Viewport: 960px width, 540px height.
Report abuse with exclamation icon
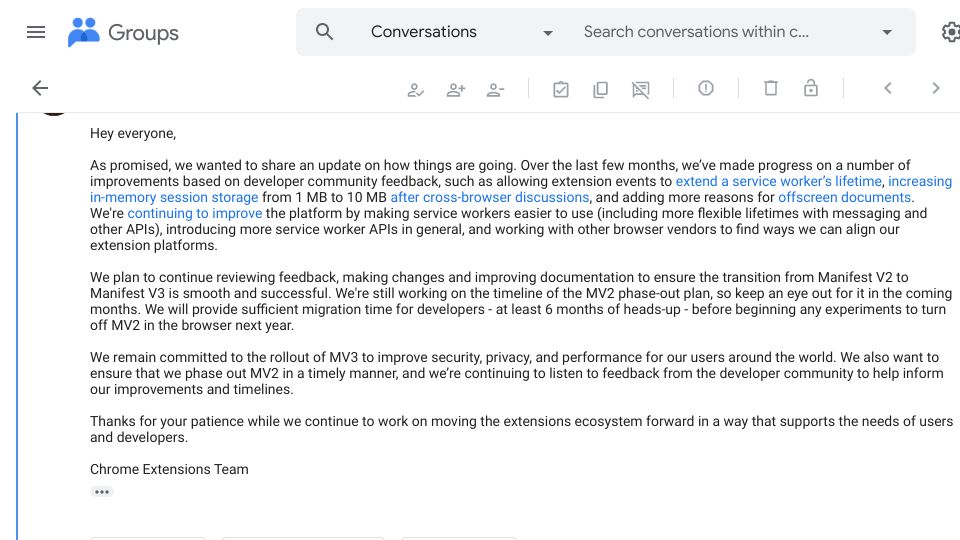pos(706,88)
